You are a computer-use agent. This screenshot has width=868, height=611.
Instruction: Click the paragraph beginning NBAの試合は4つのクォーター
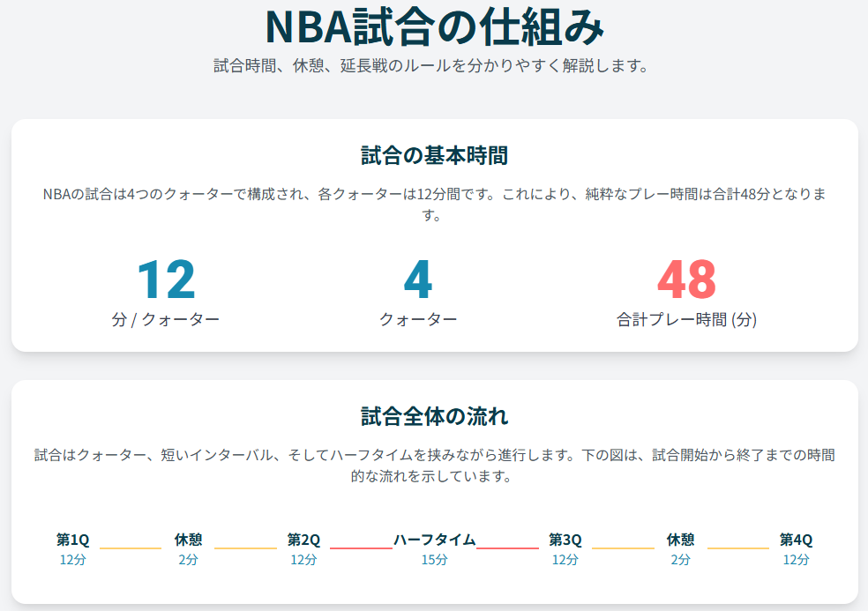[435, 205]
